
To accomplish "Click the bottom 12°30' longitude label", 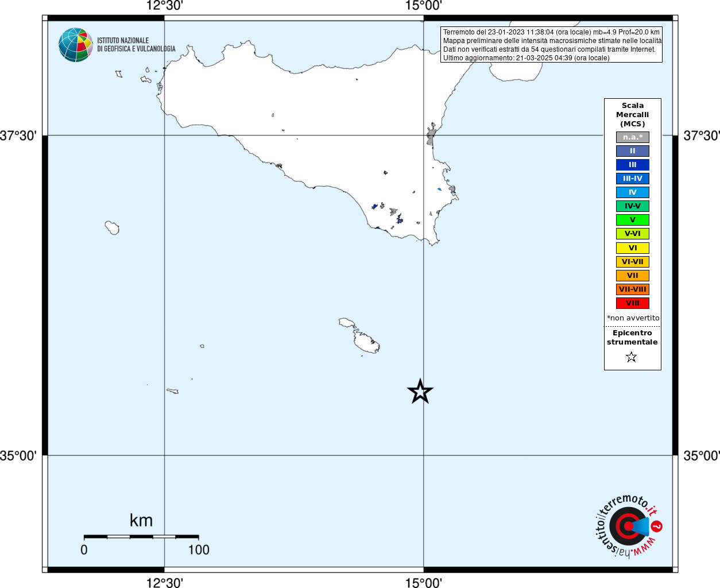I will pos(165,583).
